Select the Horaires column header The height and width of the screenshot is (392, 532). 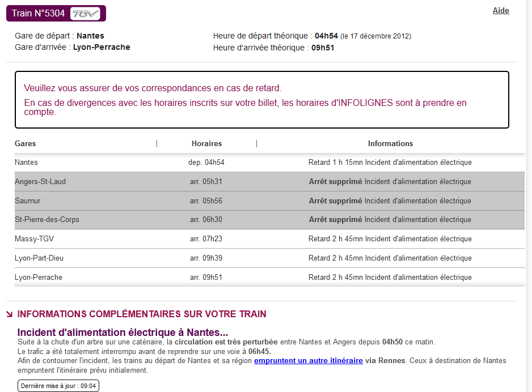[x=206, y=144]
